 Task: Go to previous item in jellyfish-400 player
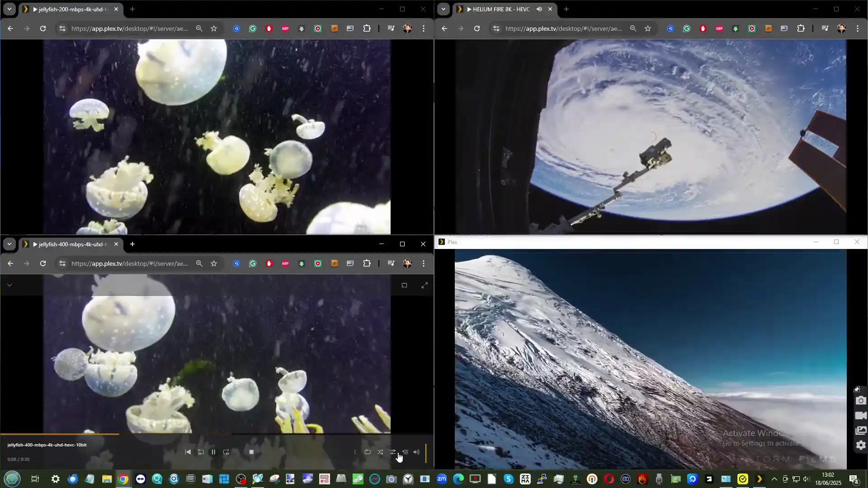(188, 452)
